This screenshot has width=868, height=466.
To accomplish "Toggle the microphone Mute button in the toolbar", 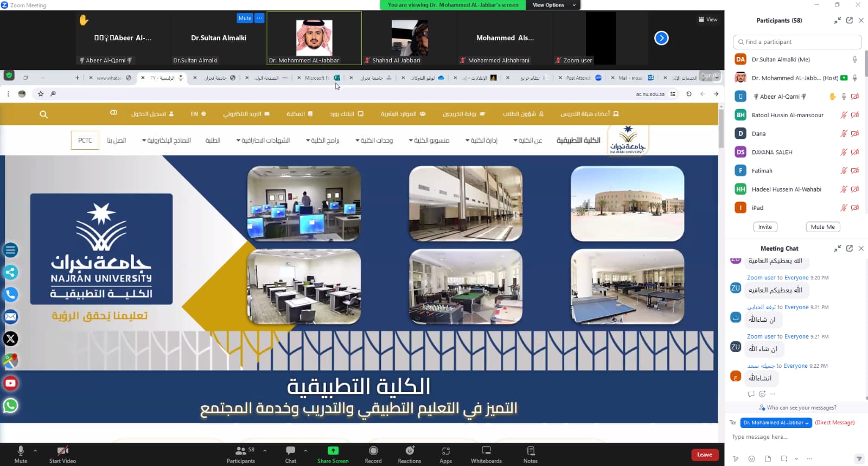I will coord(21,451).
